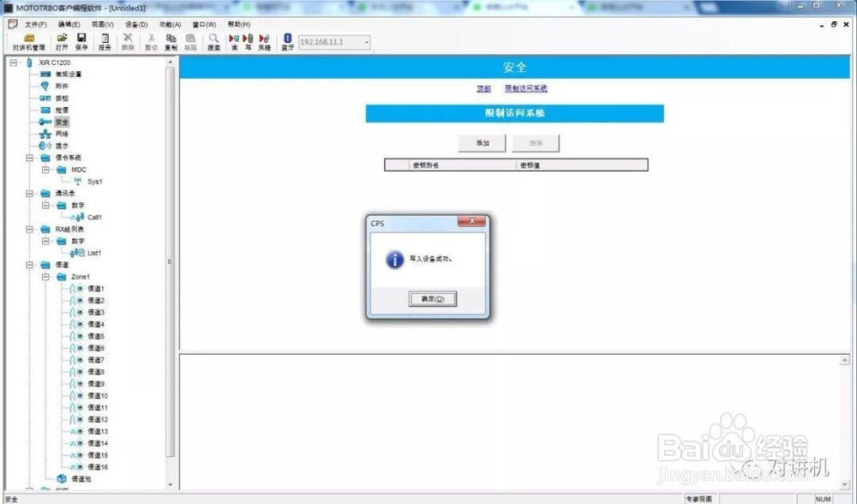
Task: Open the 按钮 buttons tree item
Action: point(62,99)
